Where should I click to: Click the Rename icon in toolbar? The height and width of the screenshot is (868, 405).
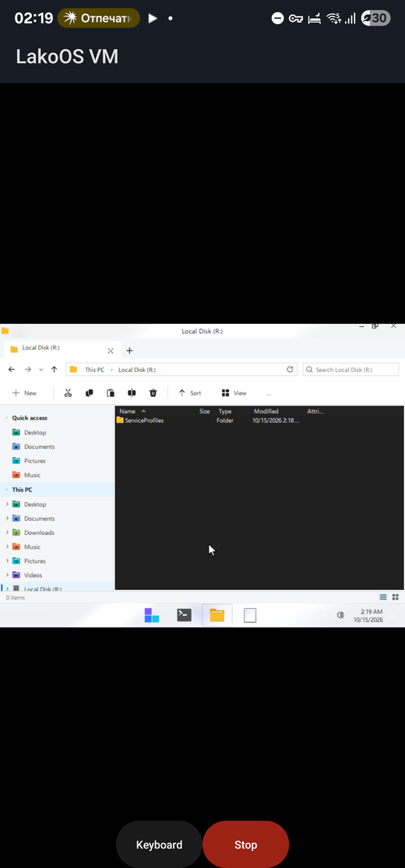click(132, 393)
